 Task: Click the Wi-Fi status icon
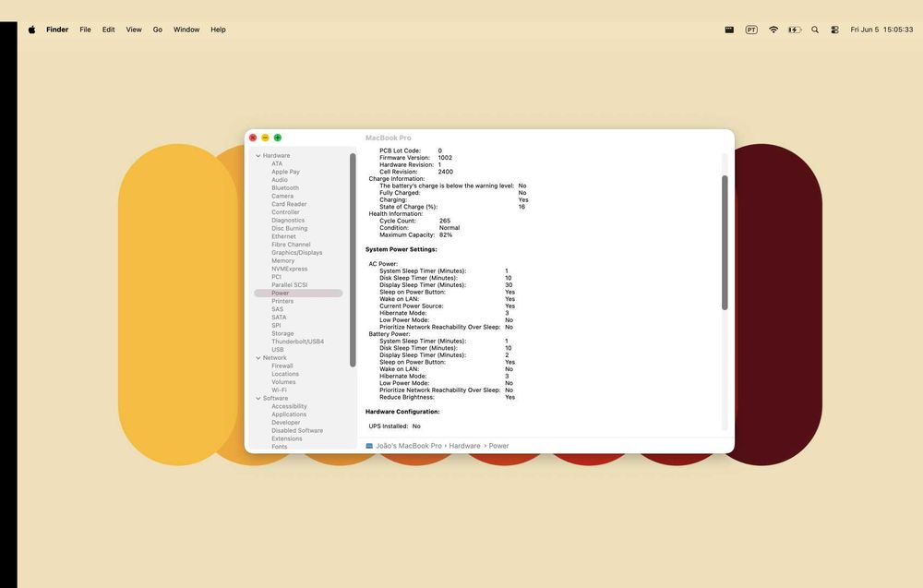coord(773,30)
